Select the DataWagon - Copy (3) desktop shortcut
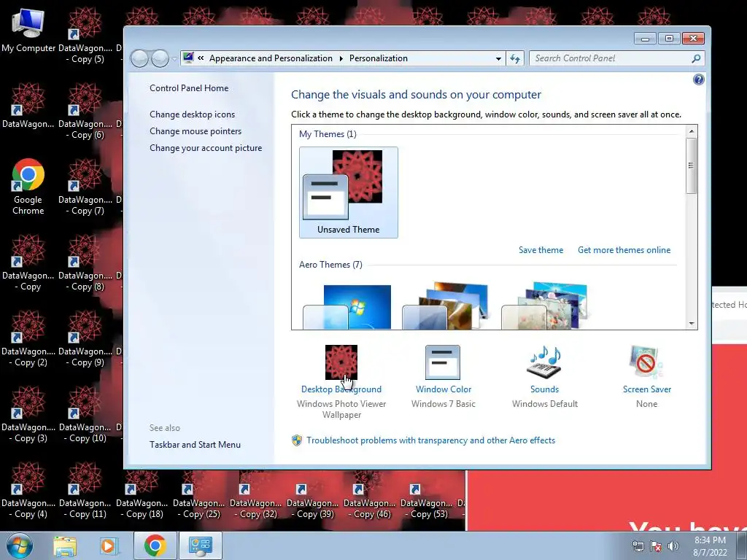This screenshot has width=747, height=560. pos(28,414)
